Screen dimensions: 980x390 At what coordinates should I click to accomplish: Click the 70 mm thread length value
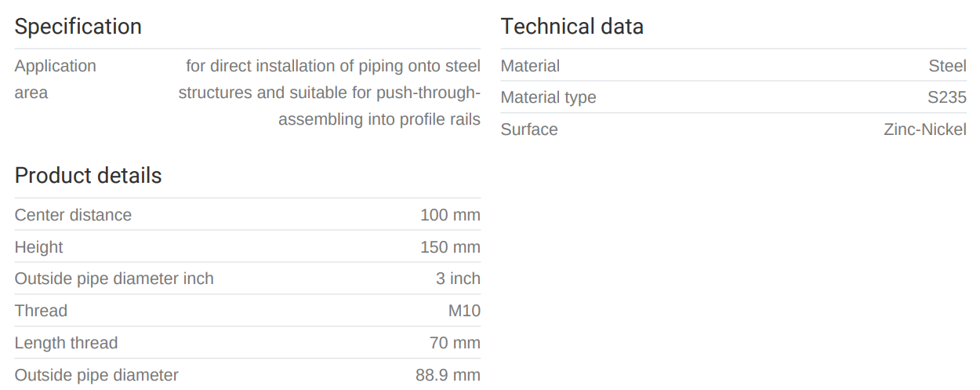(454, 343)
